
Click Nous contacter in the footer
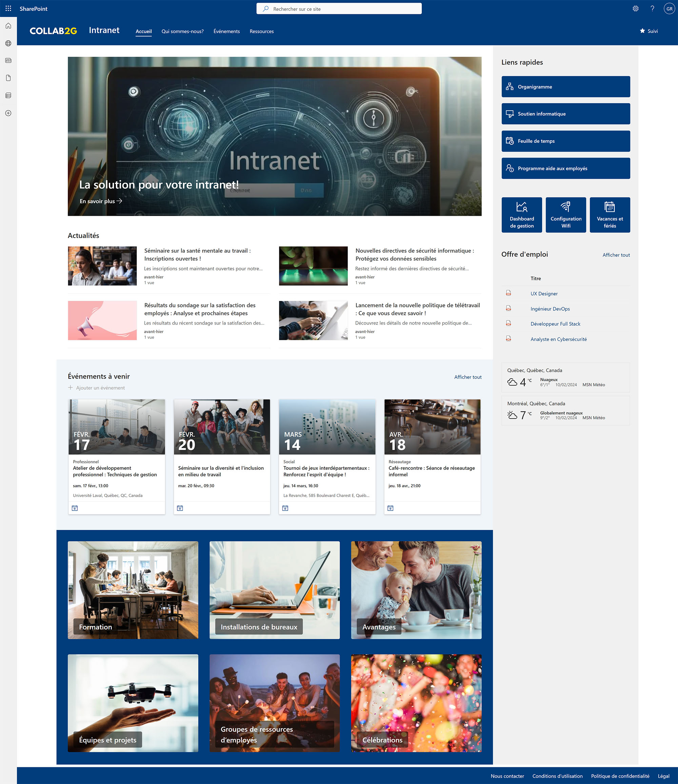click(507, 776)
